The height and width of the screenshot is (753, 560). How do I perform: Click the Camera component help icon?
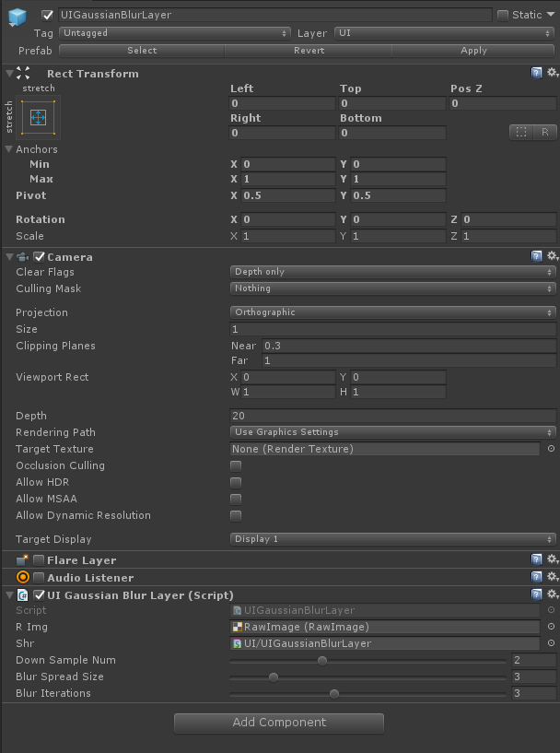click(538, 256)
